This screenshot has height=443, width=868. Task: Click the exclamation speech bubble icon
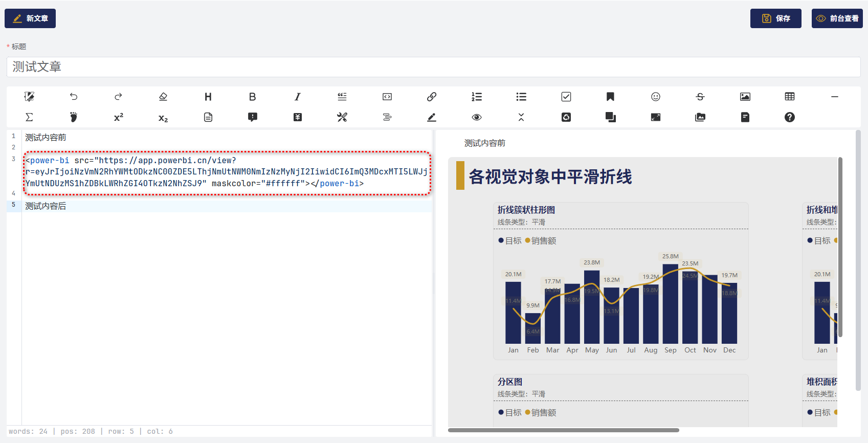pos(253,117)
